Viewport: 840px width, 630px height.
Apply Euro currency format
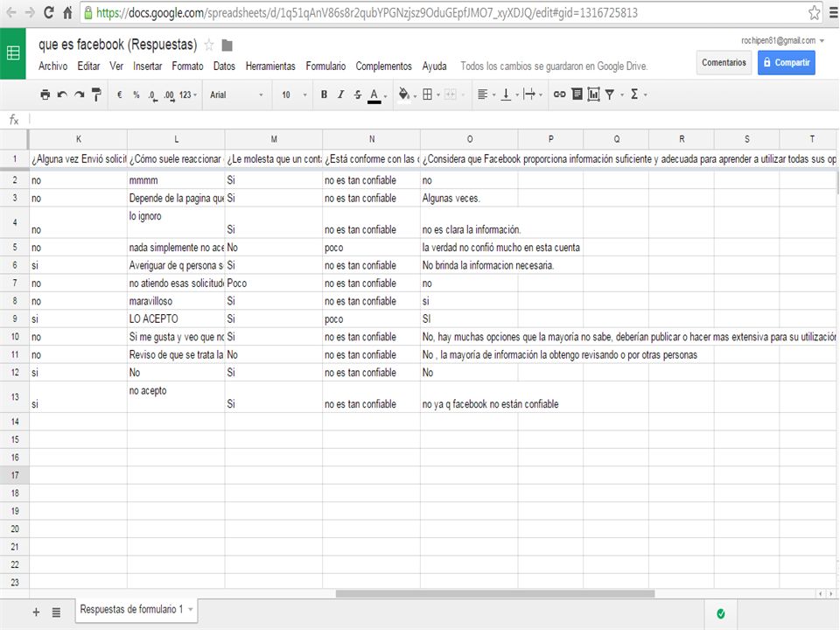(x=120, y=94)
